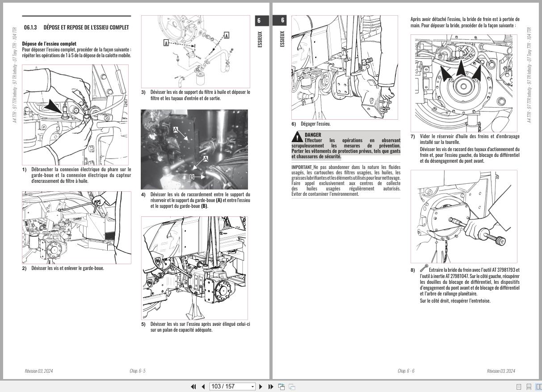Select the two-page facing view
Image resolution: width=542 pixels, height=392 pixels.
pos(539,387)
